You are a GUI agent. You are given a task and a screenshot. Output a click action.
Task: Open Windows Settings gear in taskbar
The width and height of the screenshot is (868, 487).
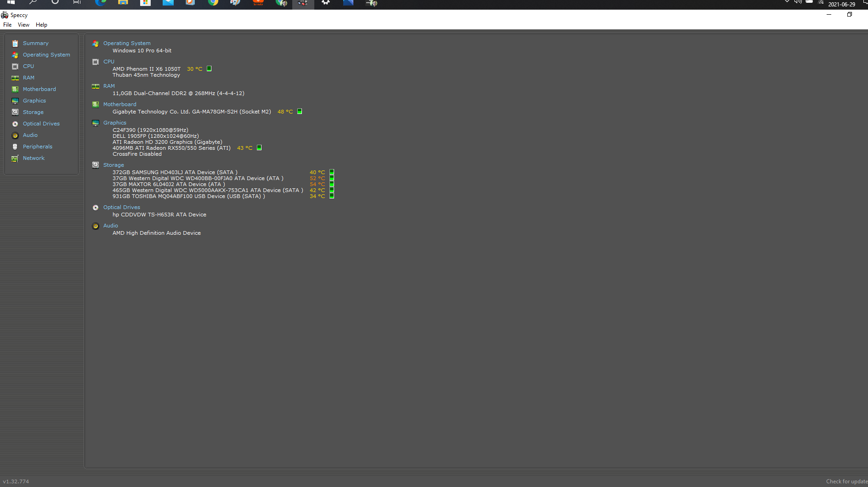326,2
